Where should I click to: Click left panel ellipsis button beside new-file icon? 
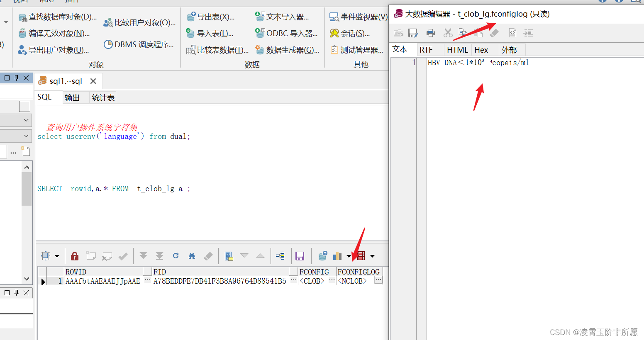(13, 152)
